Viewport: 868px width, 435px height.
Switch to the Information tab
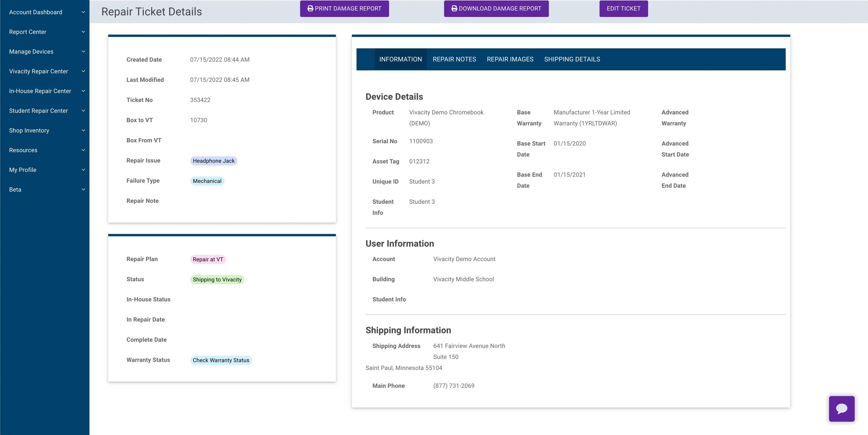coord(400,59)
